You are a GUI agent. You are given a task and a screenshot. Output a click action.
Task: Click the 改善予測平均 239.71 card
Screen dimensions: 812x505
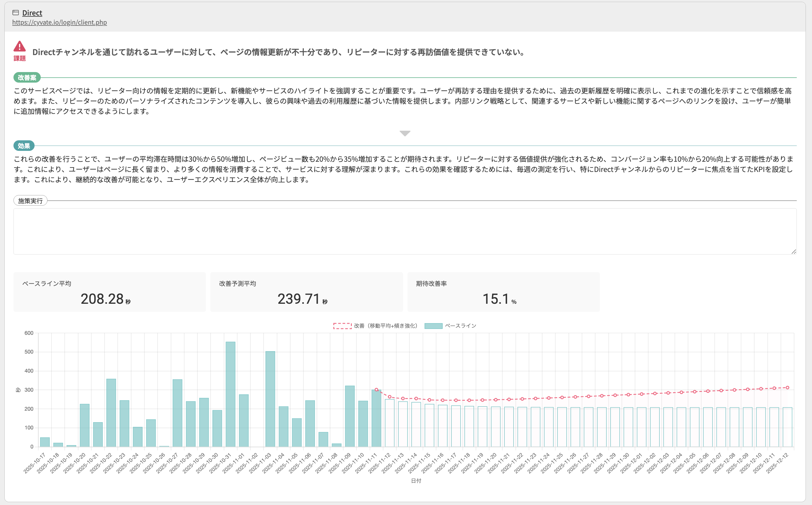[x=306, y=292]
